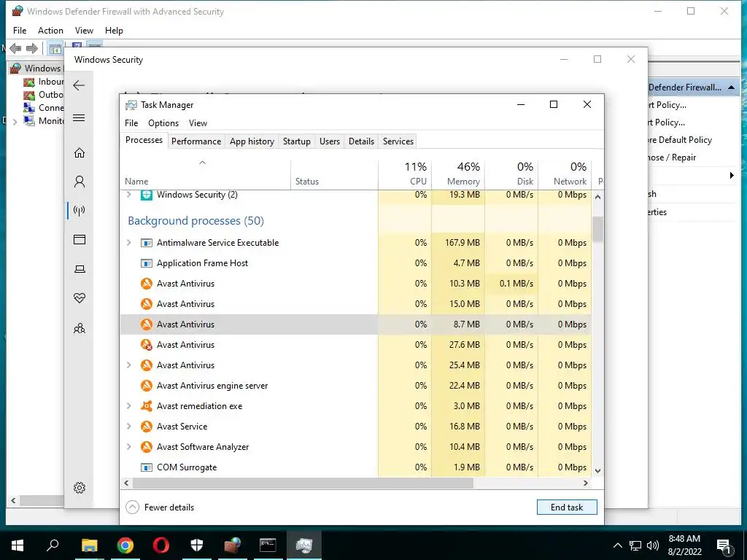Collapse Task Manager with Fewer details
This screenshot has height=560, width=747.
(160, 507)
